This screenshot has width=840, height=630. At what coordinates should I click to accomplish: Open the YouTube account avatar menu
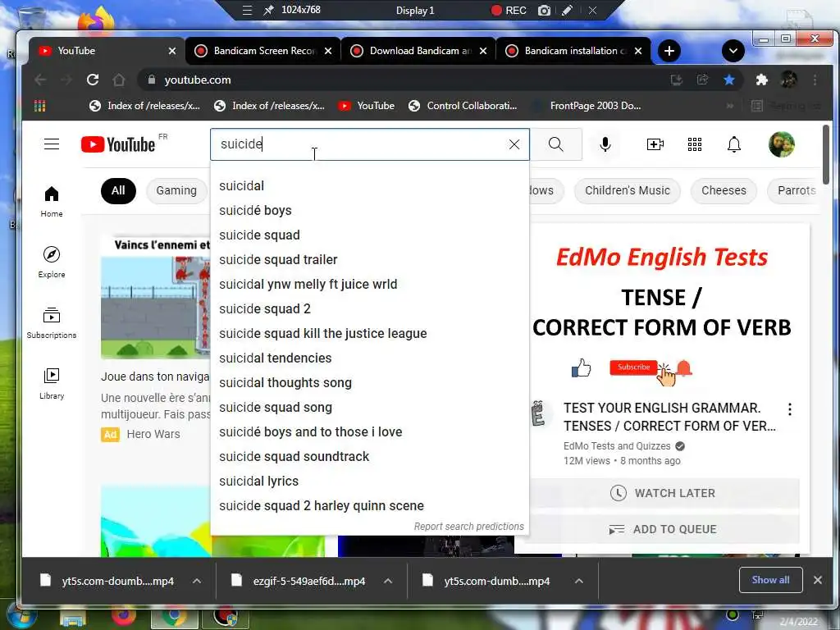(781, 144)
